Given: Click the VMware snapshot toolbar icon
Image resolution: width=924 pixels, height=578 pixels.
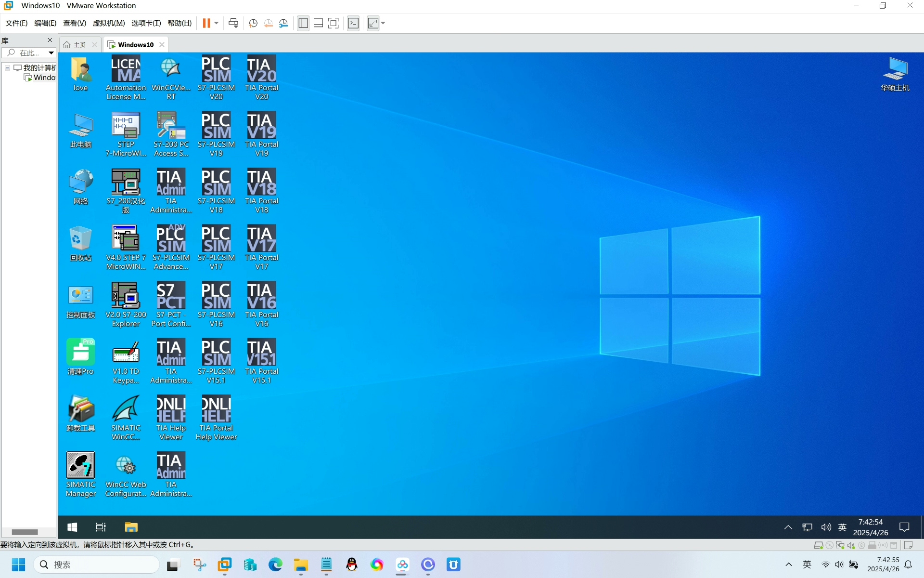Looking at the screenshot, I should [x=253, y=23].
